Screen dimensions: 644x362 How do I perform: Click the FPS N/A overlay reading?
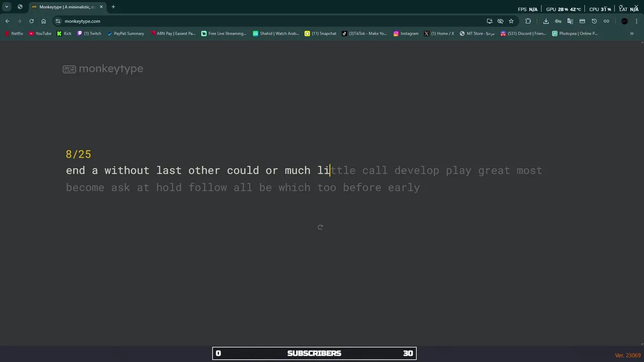click(527, 9)
